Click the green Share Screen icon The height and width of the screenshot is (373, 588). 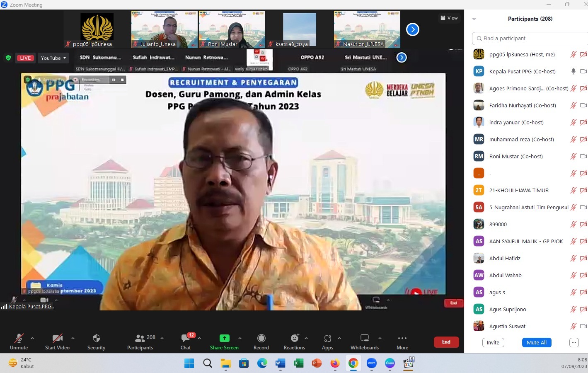pos(224,338)
